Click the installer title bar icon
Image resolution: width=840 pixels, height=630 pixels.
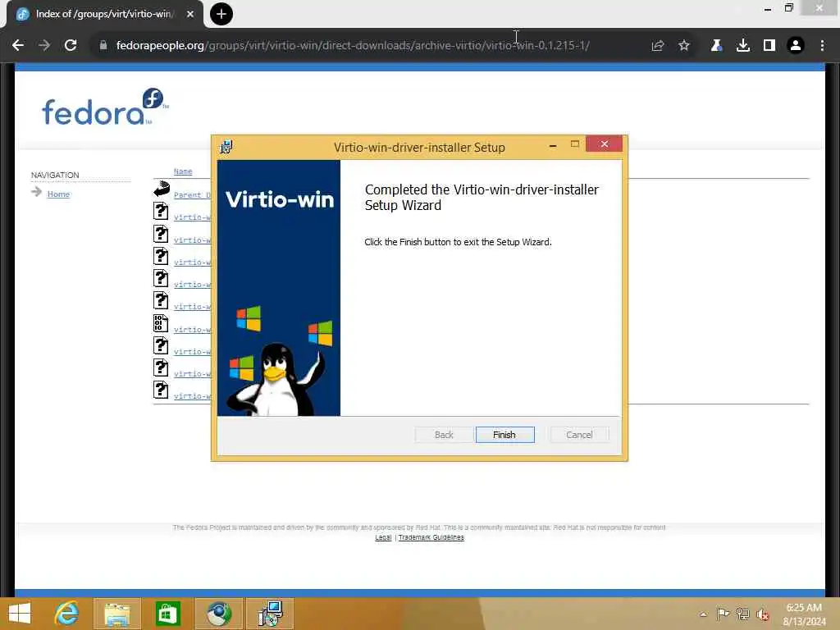(x=226, y=147)
